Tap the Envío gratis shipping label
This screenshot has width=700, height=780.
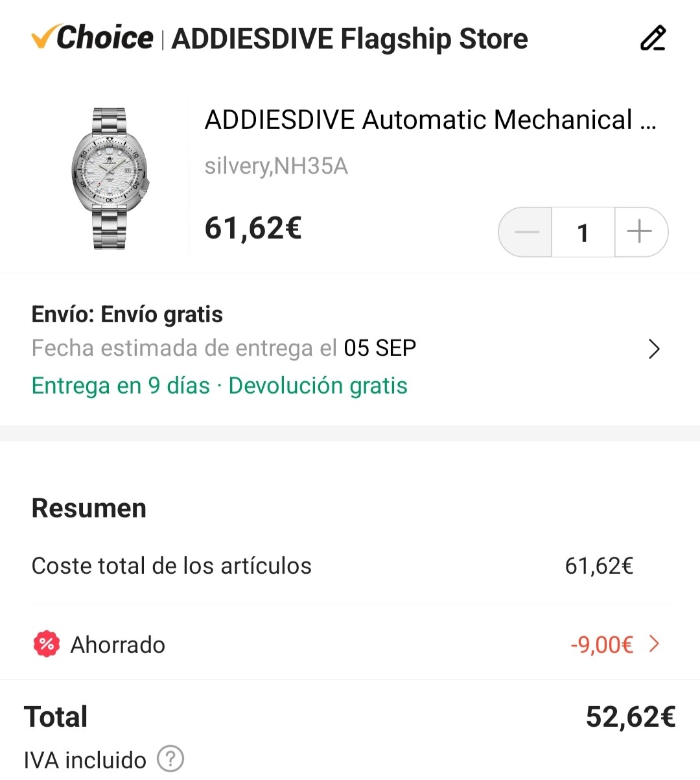[127, 314]
